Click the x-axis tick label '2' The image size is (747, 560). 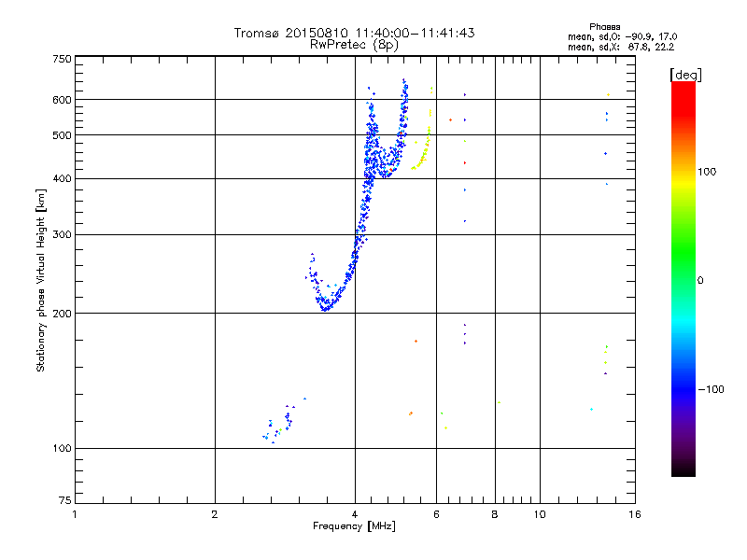tap(215, 514)
